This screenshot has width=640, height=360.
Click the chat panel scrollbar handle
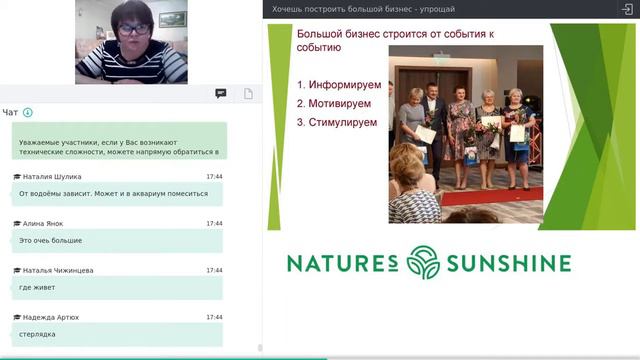(260, 348)
